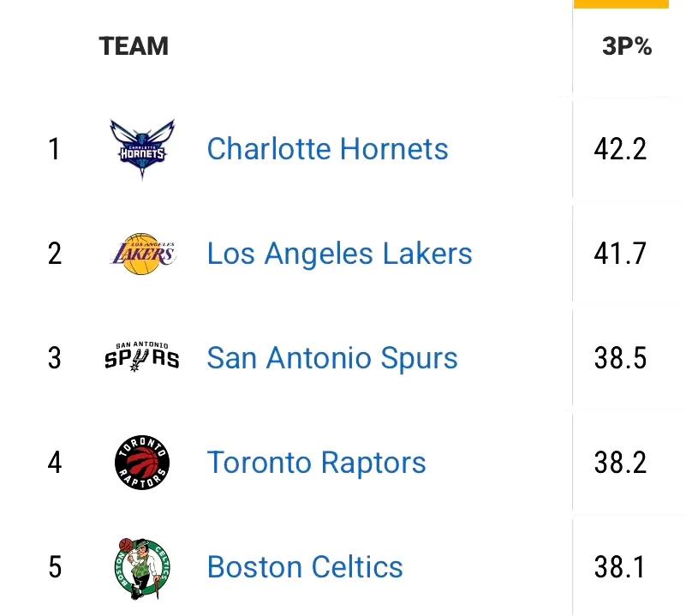686x616 pixels.
Task: Select the Raptors 38.2 percentage cell
Action: pos(620,463)
